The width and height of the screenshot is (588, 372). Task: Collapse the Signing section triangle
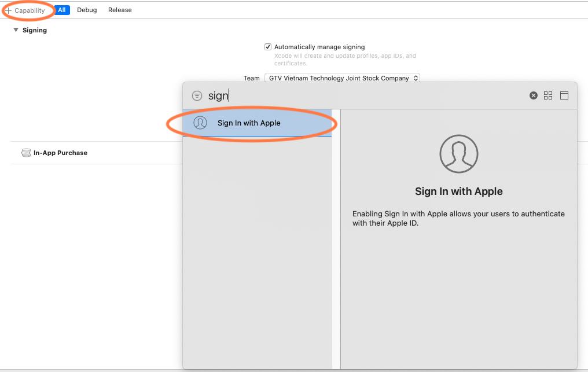16,30
